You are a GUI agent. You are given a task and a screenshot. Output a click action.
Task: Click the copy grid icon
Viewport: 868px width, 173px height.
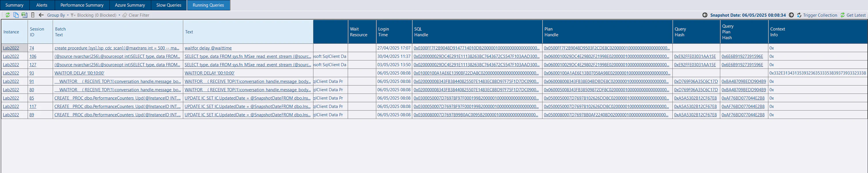tap(16, 15)
